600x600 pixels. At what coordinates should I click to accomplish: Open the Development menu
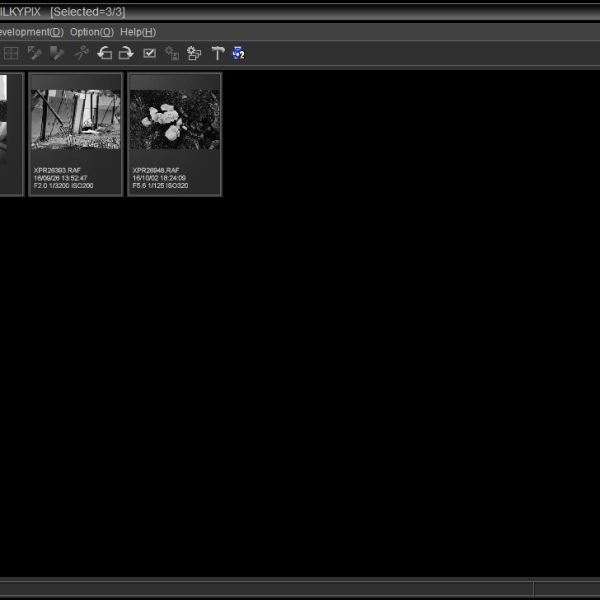[30, 32]
